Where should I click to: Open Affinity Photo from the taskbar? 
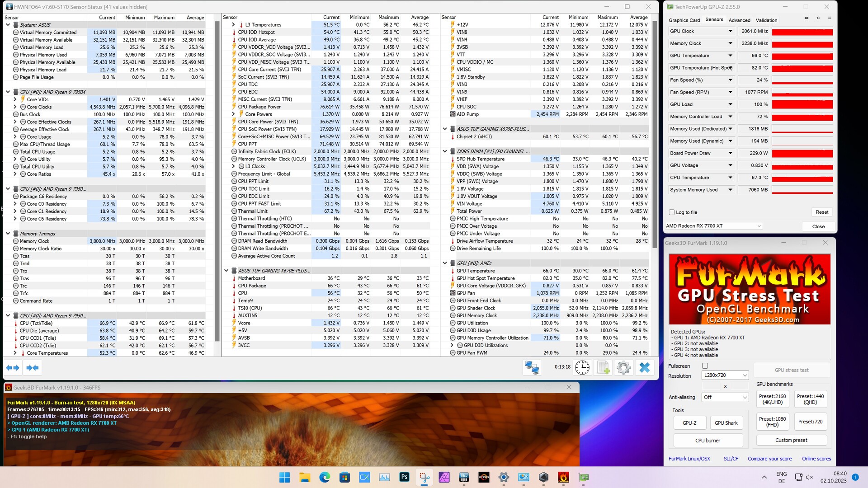point(444,477)
